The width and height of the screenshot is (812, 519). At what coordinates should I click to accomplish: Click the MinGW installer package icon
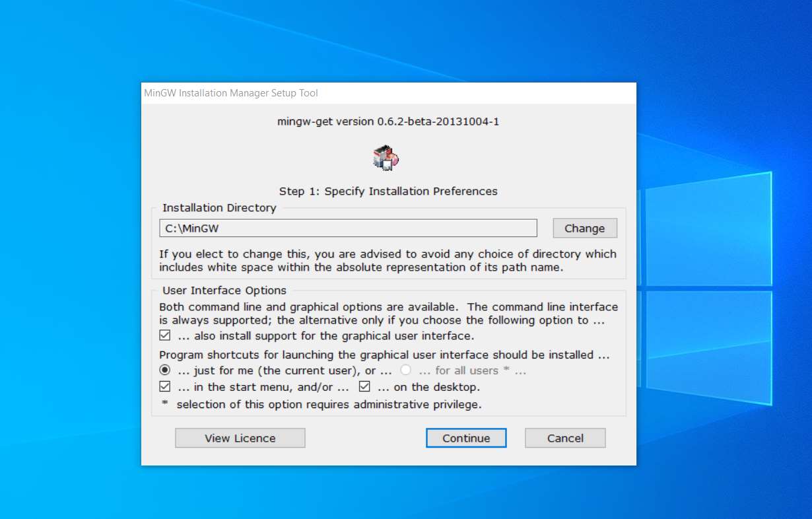[386, 158]
